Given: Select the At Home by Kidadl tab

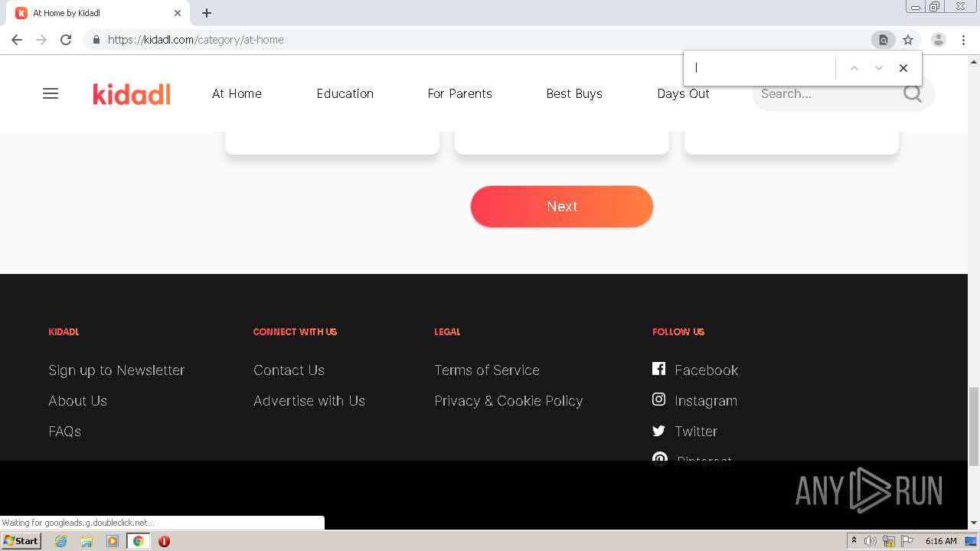Looking at the screenshot, I should (x=96, y=13).
